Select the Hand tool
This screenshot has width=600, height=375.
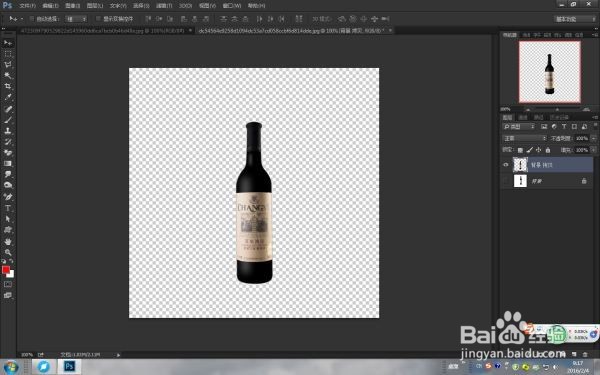8,241
